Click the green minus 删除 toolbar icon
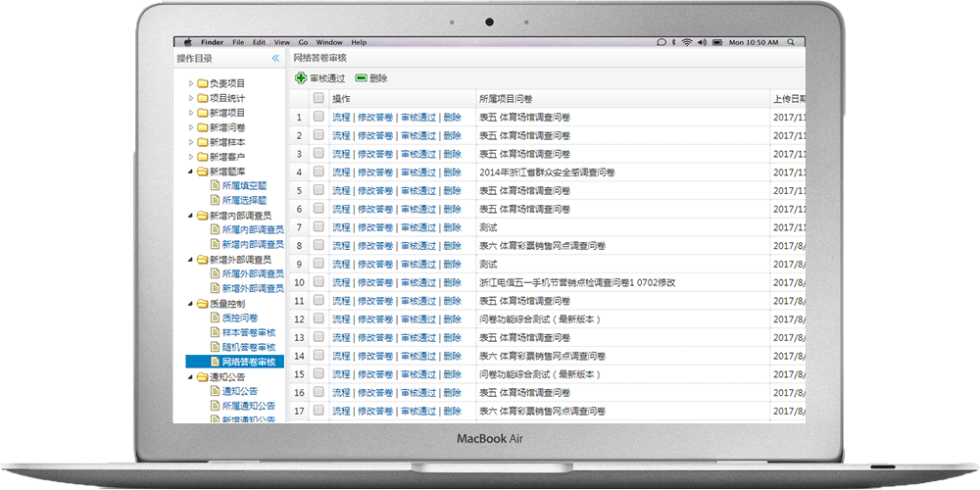The height and width of the screenshot is (490, 980). 362,78
